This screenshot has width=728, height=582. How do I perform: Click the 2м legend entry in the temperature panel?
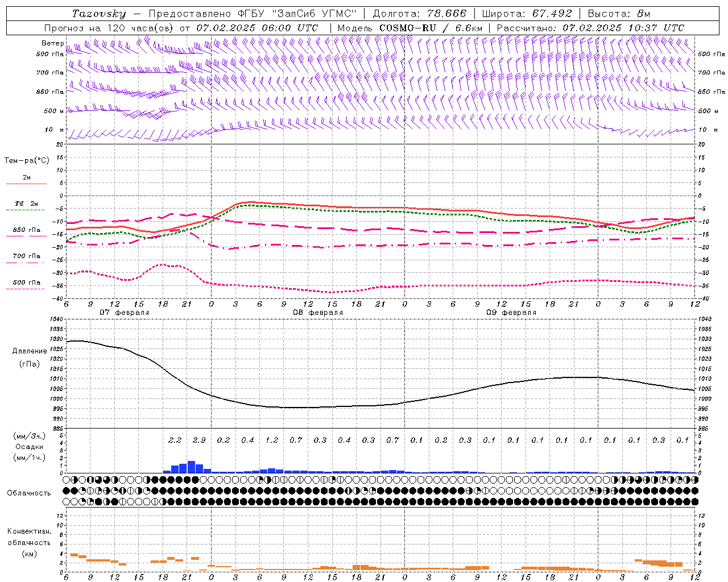27,177
